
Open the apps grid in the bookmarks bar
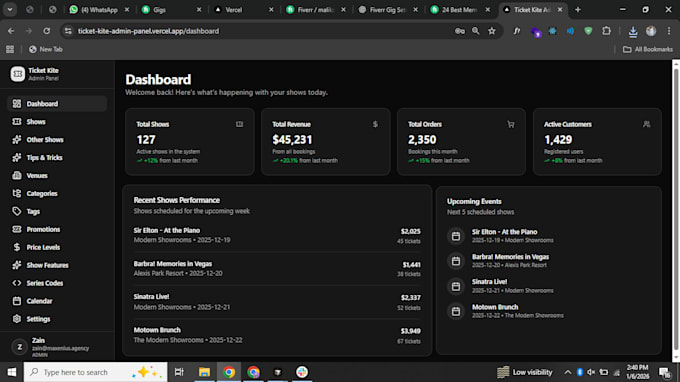coord(10,49)
